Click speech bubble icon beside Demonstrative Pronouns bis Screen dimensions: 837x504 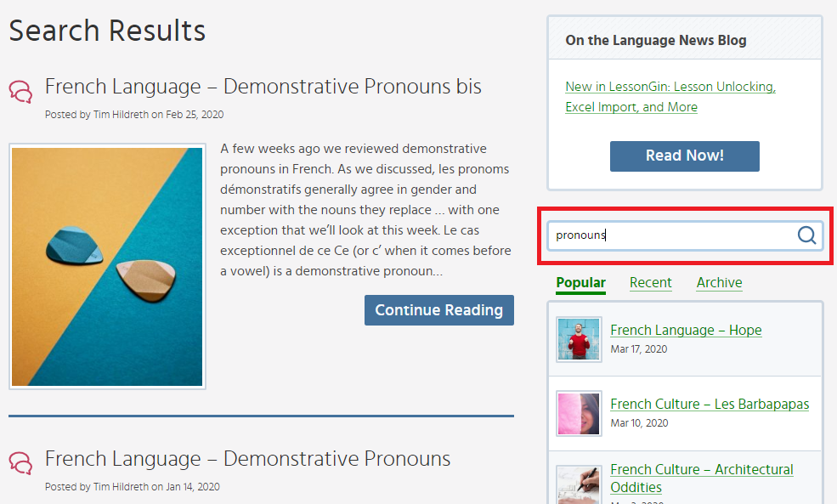click(x=20, y=91)
